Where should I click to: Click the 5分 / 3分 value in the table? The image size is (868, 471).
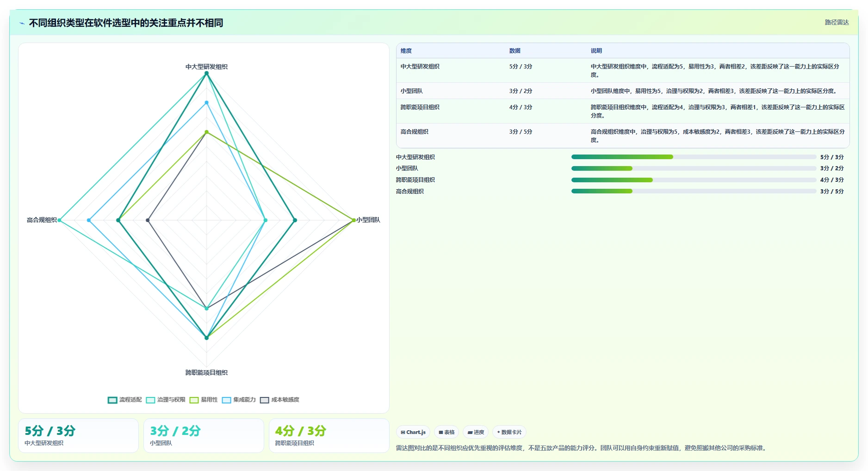click(x=521, y=67)
